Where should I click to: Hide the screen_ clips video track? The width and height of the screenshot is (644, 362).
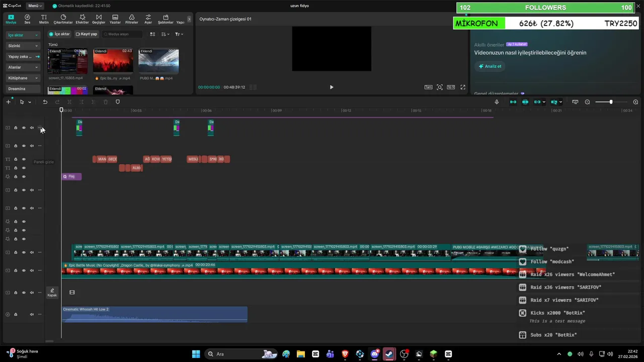click(24, 252)
